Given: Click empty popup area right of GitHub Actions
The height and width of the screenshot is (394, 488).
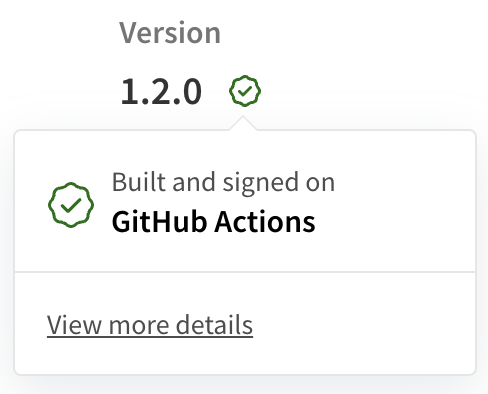Looking at the screenshot, I should (x=393, y=222).
